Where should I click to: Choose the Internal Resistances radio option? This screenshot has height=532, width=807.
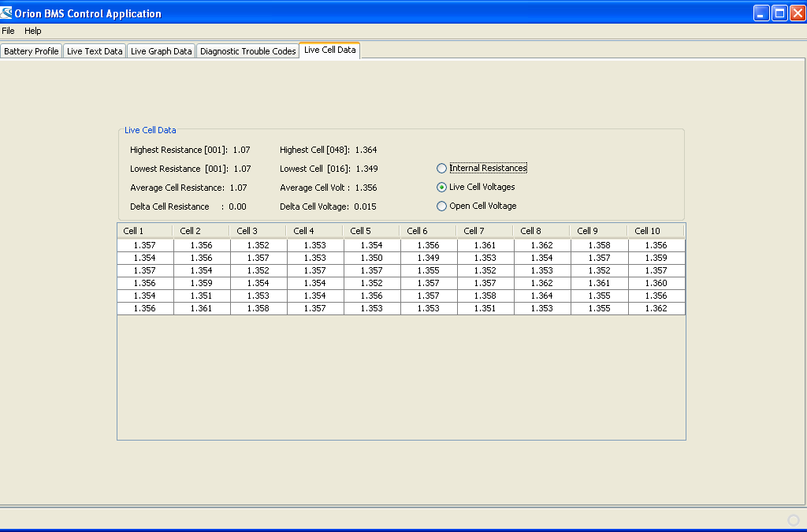pyautogui.click(x=482, y=168)
